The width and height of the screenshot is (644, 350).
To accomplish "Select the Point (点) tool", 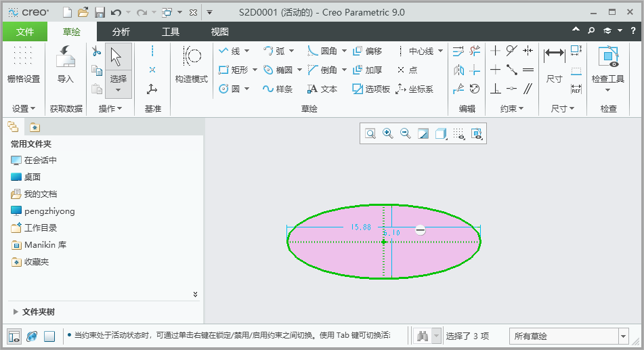I will pos(407,70).
